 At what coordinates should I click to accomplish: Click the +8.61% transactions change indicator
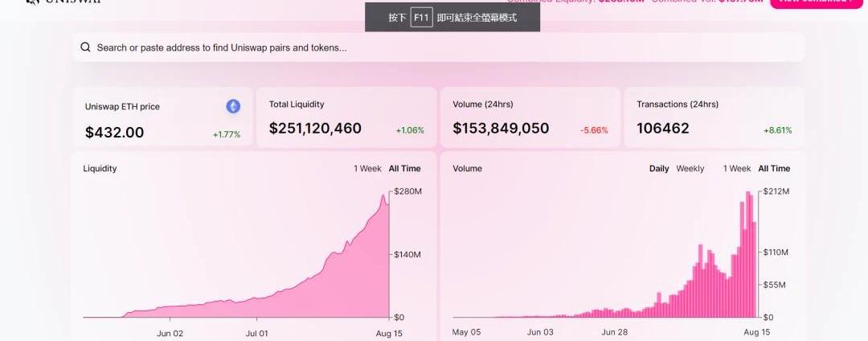pos(777,130)
